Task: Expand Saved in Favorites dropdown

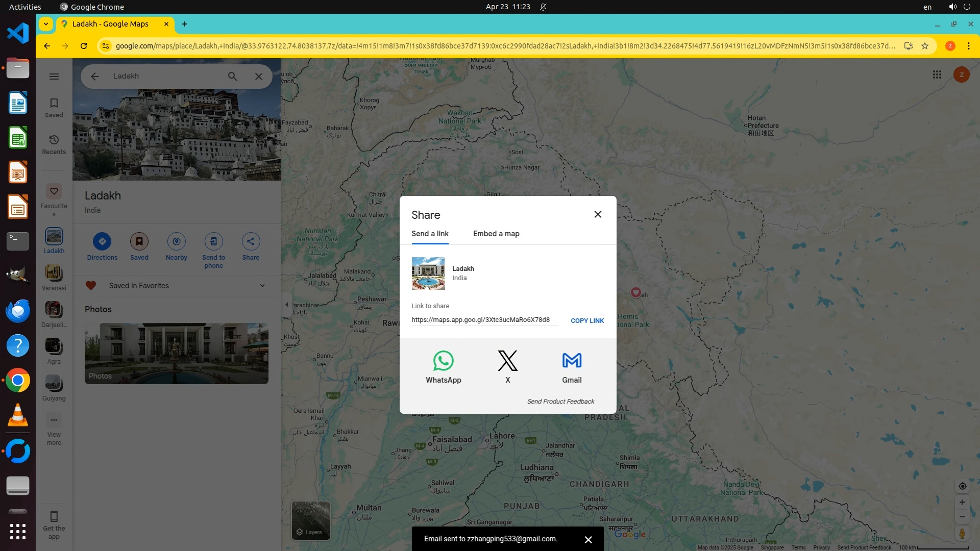Action: coord(262,286)
